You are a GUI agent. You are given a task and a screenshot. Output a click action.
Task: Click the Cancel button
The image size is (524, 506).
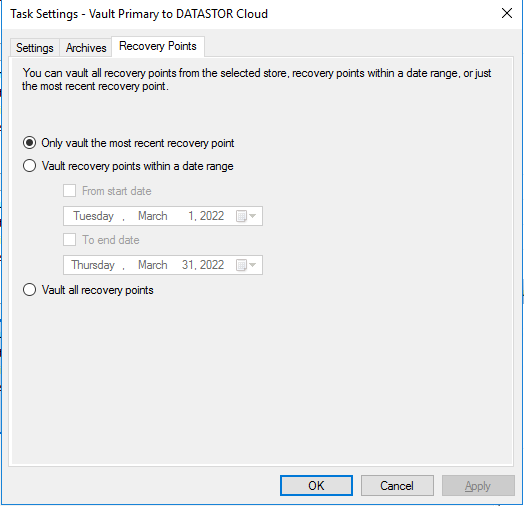(397, 485)
